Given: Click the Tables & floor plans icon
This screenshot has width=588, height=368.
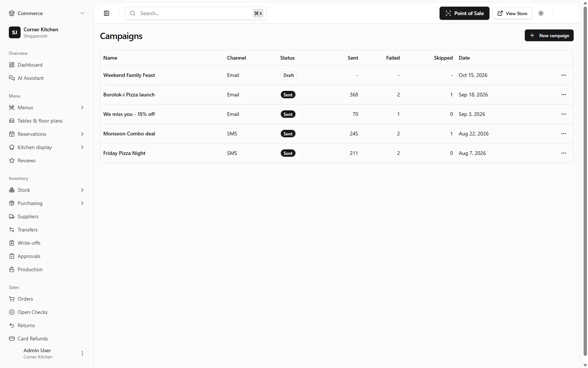Looking at the screenshot, I should [x=12, y=121].
